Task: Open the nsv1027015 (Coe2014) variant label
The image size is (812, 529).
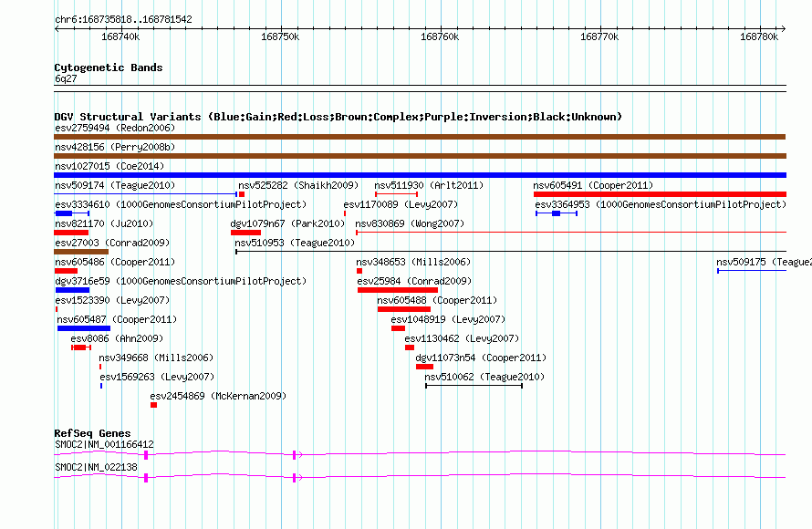Action: (109, 166)
